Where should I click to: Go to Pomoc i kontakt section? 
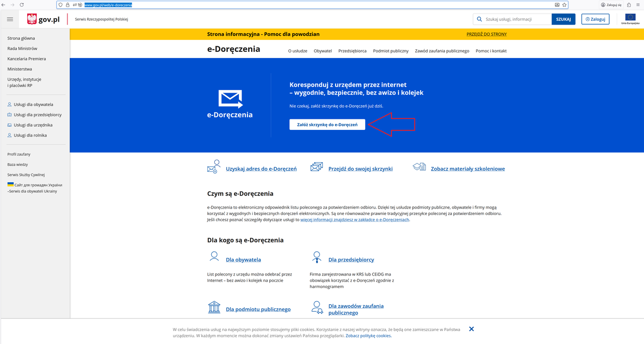pyautogui.click(x=491, y=51)
